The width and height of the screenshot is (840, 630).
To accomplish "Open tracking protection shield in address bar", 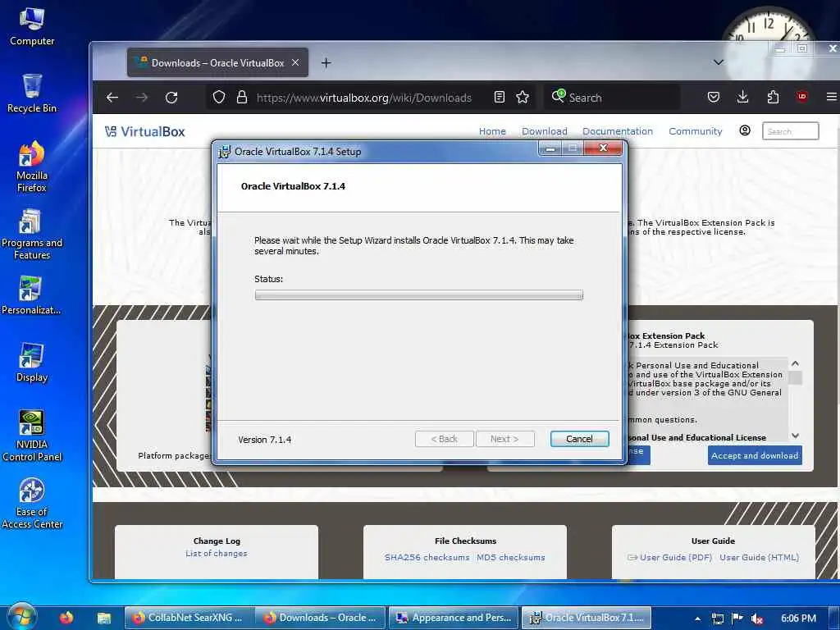I will [x=218, y=97].
